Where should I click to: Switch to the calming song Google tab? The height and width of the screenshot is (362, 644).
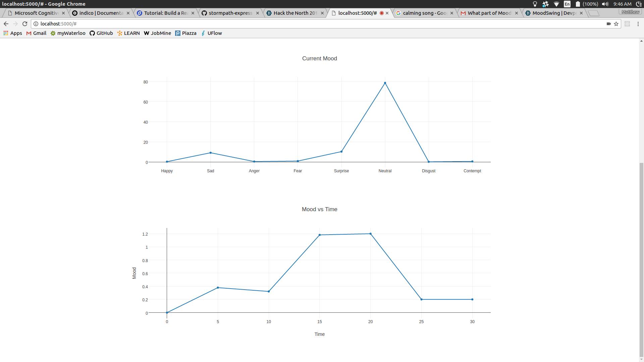(424, 13)
